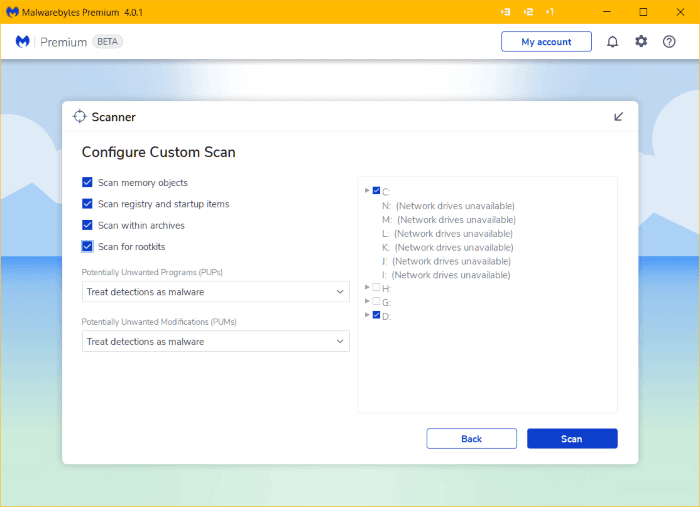Image resolution: width=700 pixels, height=507 pixels.
Task: Open the Potentially Unwanted Programs dropdown
Action: (x=216, y=291)
